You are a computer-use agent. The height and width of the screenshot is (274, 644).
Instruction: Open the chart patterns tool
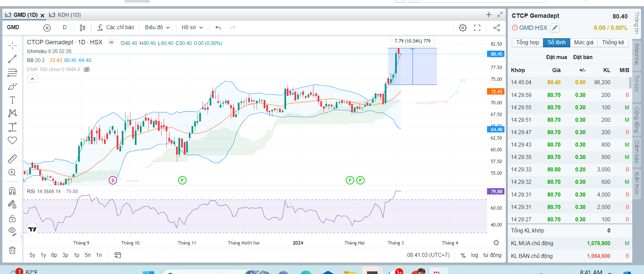click(12, 113)
